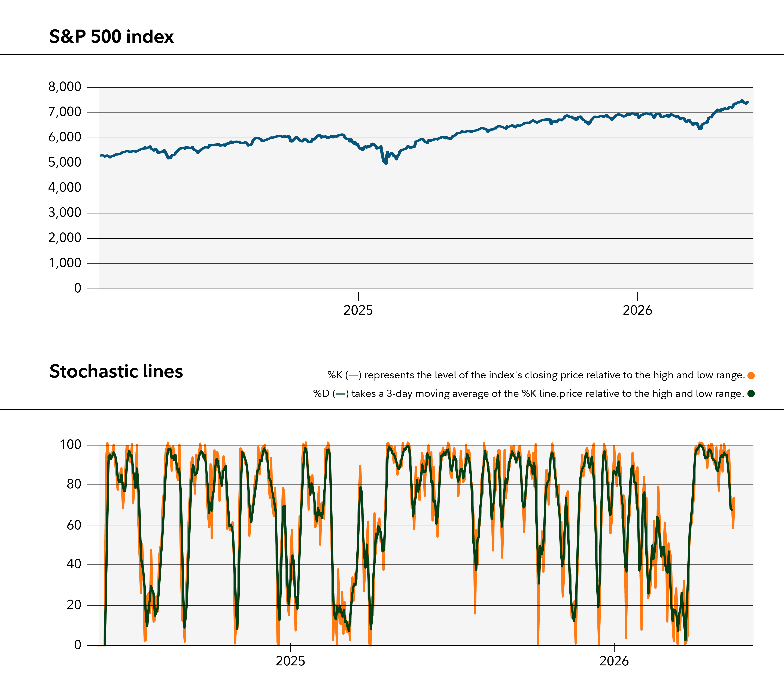Click the orange %K legend dot
The height and width of the screenshot is (688, 784).
click(x=751, y=376)
